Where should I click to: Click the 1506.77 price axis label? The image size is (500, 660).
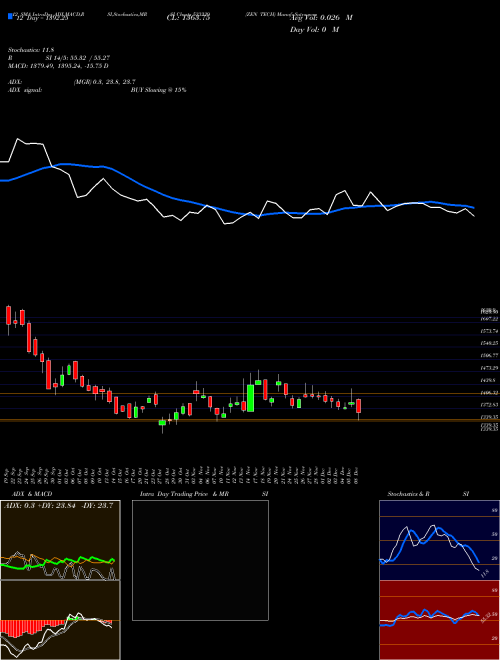[490, 356]
